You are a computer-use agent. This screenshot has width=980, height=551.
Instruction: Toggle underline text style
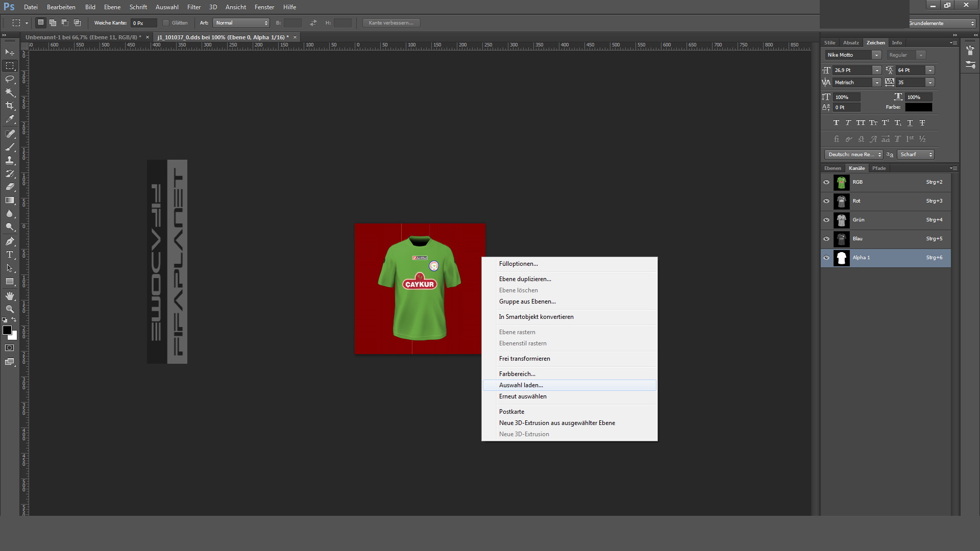910,123
